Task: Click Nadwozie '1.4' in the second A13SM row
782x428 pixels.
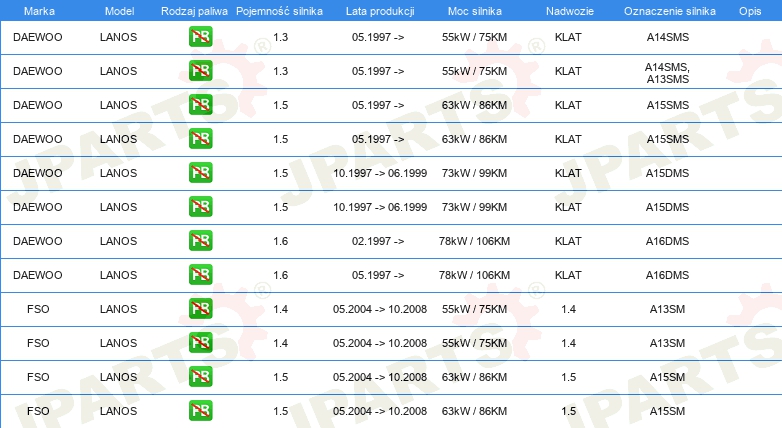Action: (568, 343)
